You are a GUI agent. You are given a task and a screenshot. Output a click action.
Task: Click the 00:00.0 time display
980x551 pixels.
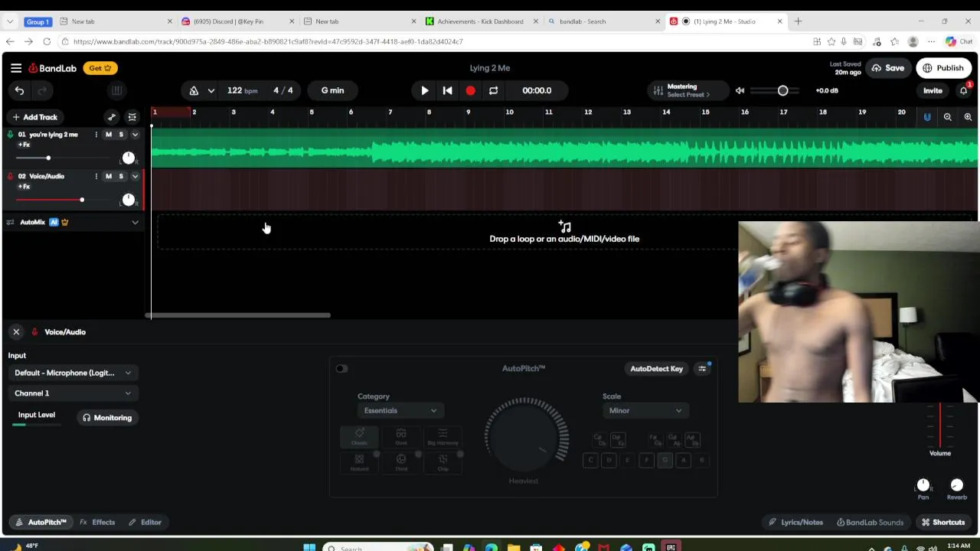[537, 90]
